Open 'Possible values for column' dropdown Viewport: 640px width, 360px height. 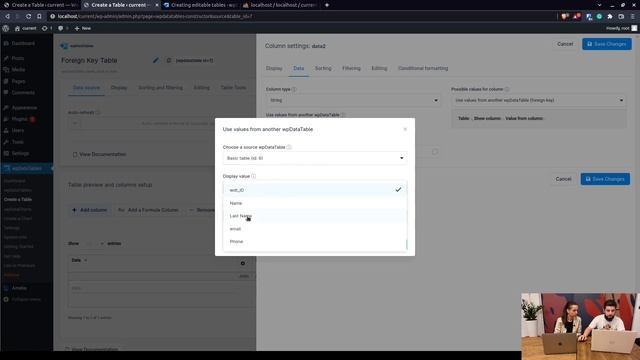(x=539, y=100)
